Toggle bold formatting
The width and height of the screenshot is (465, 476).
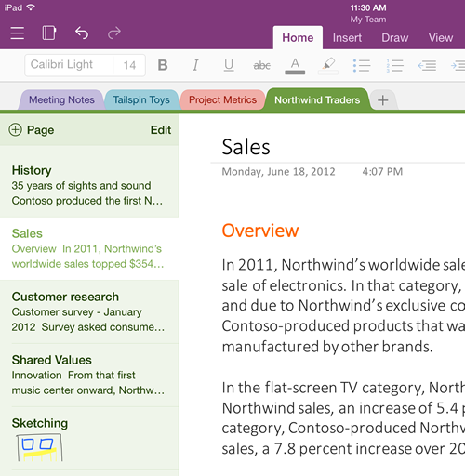163,65
